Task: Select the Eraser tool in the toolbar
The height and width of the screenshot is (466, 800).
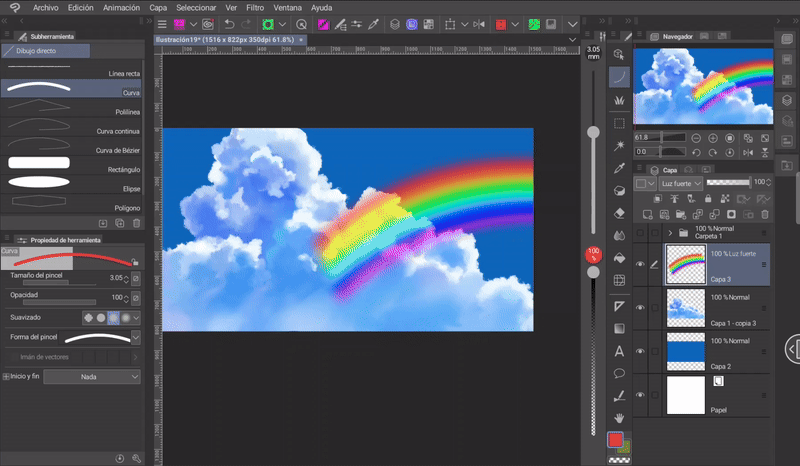Action: click(619, 212)
